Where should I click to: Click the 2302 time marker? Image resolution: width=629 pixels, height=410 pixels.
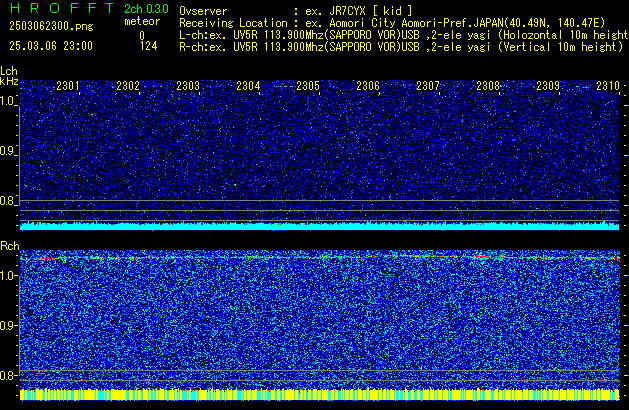tap(128, 86)
